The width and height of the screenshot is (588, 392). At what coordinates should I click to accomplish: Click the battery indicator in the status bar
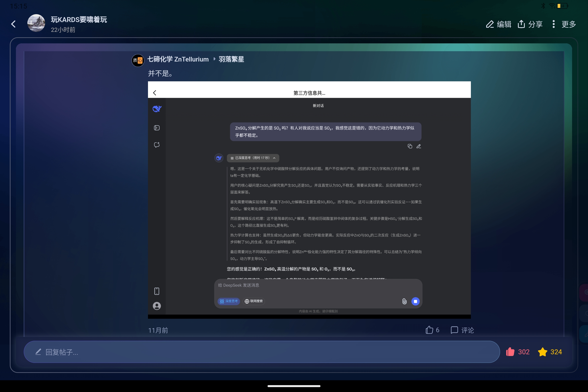click(563, 6)
